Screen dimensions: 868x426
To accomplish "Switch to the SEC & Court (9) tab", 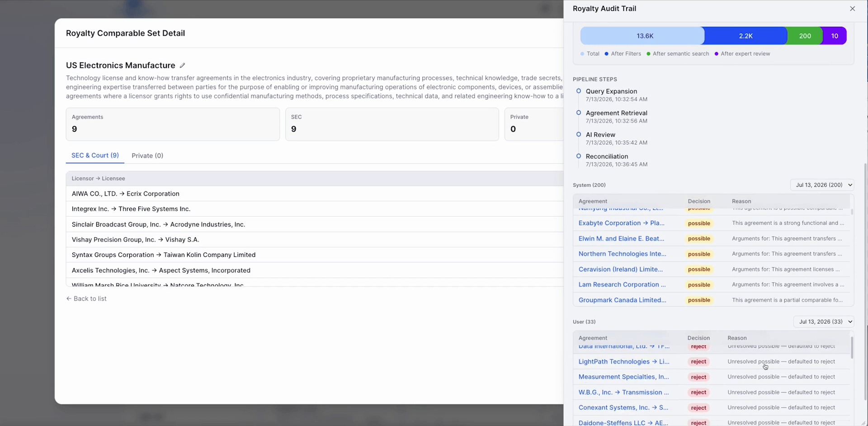I will coord(95,155).
